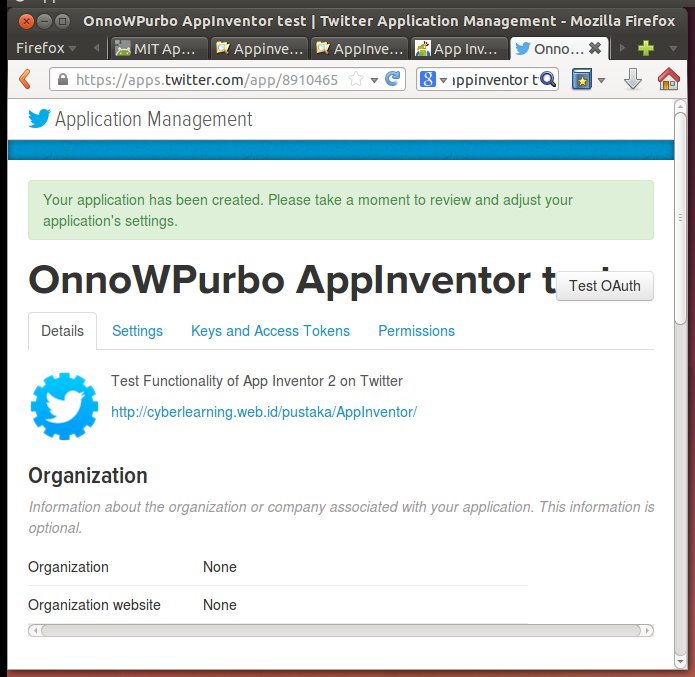Click the Twitter bird logo in header
Viewport: 695px width, 677px height.
click(x=39, y=119)
